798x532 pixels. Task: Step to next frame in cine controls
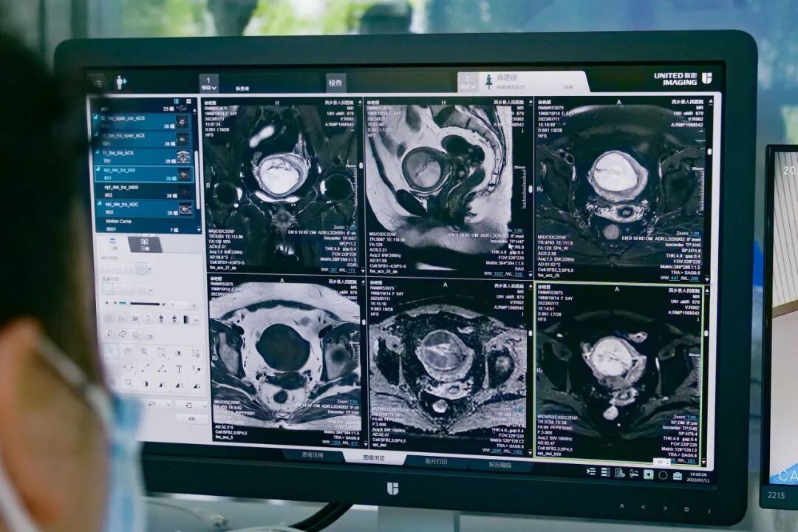164,304
